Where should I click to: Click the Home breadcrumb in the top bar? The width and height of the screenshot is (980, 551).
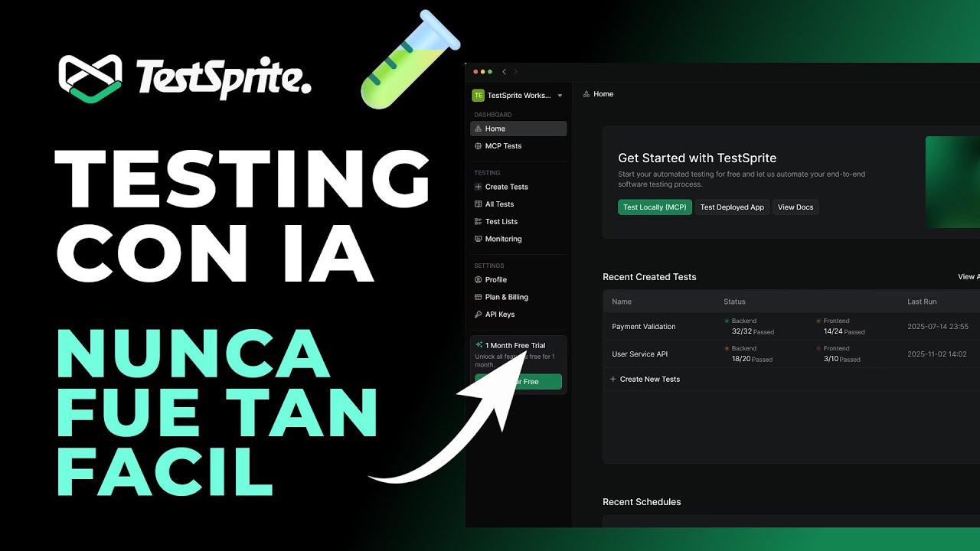pyautogui.click(x=598, y=94)
